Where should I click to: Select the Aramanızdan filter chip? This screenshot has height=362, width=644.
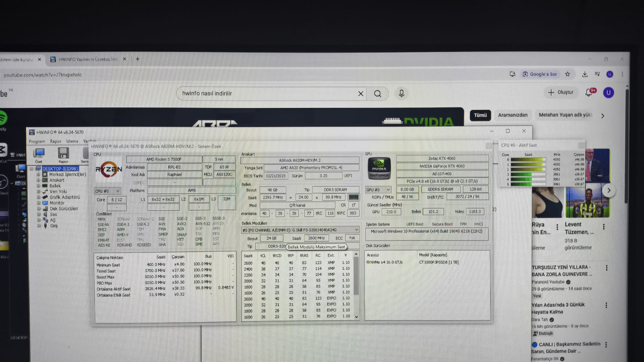tap(513, 115)
